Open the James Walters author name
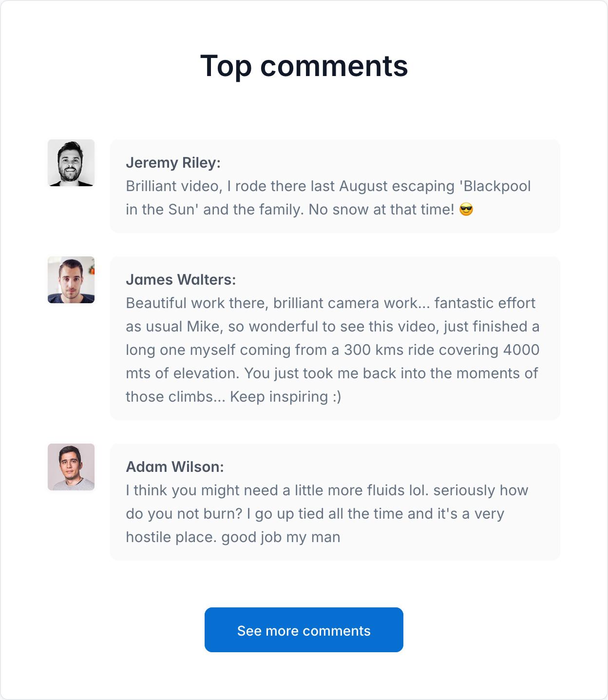The image size is (608, 700). 181,280
